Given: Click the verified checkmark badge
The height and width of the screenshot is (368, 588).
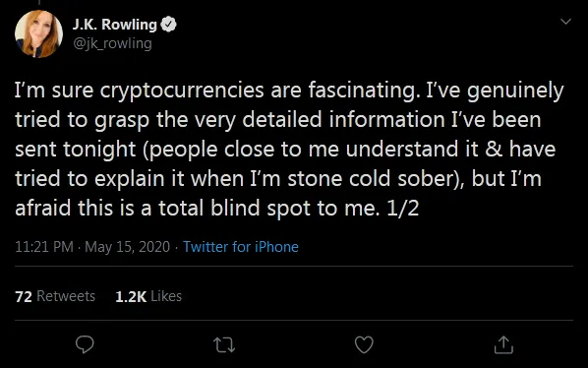Looking at the screenshot, I should 168,25.
